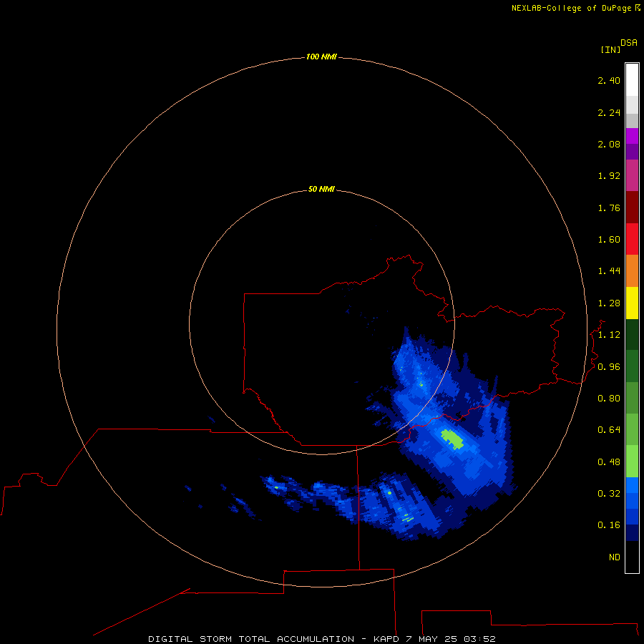Image resolution: width=644 pixels, height=644 pixels.
Task: Click the 1.12 legend value
Action: tap(609, 335)
